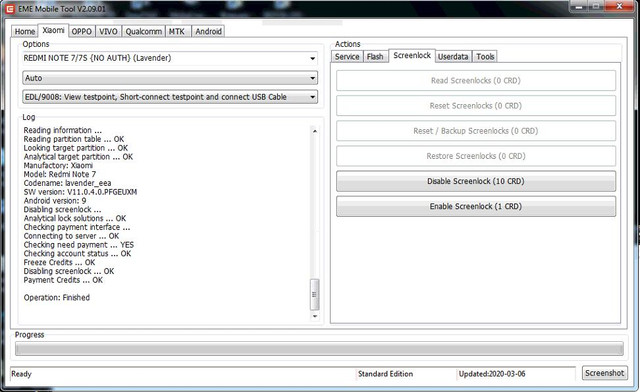Click 'Standard Edition' in status bar
Screen dimensions: 640x392
(x=385, y=374)
